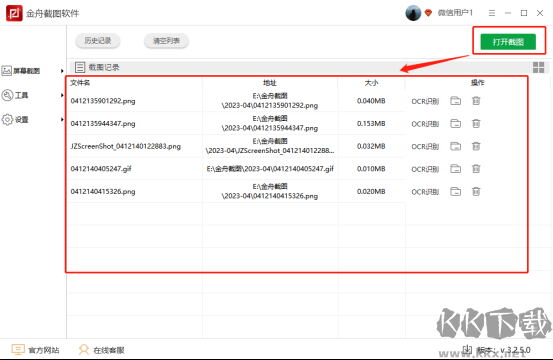553x360 pixels.
Task: Click the 清空列表 button
Action: tap(166, 41)
